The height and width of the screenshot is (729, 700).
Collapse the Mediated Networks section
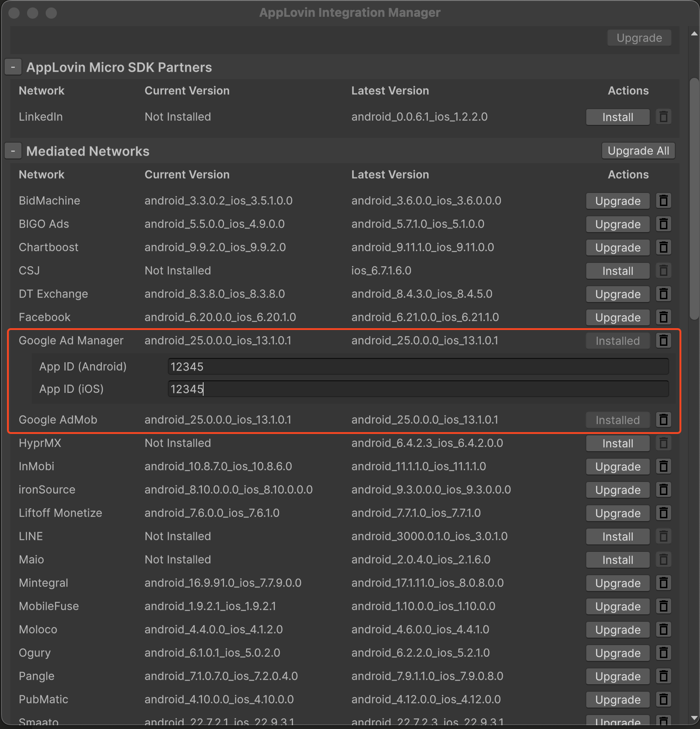pos(13,151)
